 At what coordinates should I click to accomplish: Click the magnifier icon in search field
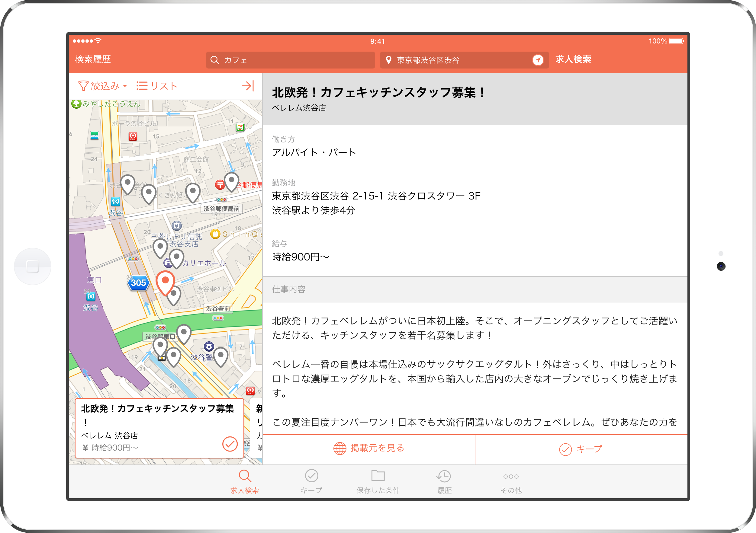[215, 60]
